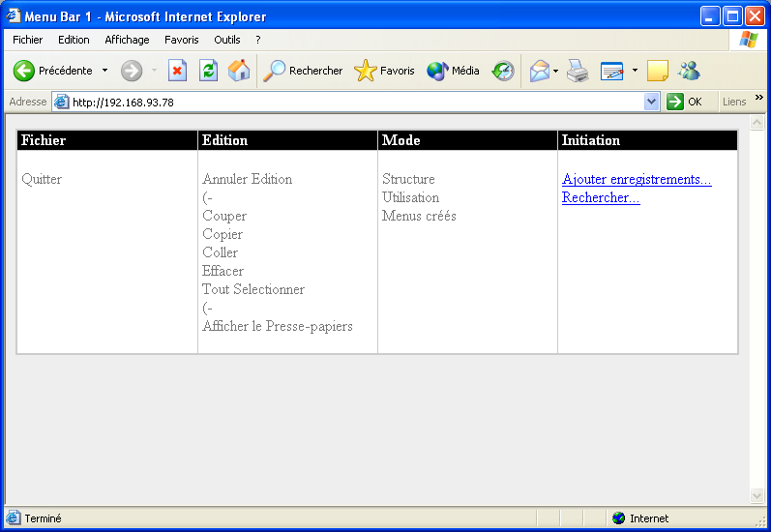
Task: Open the address bar dropdown list
Action: pos(651,102)
